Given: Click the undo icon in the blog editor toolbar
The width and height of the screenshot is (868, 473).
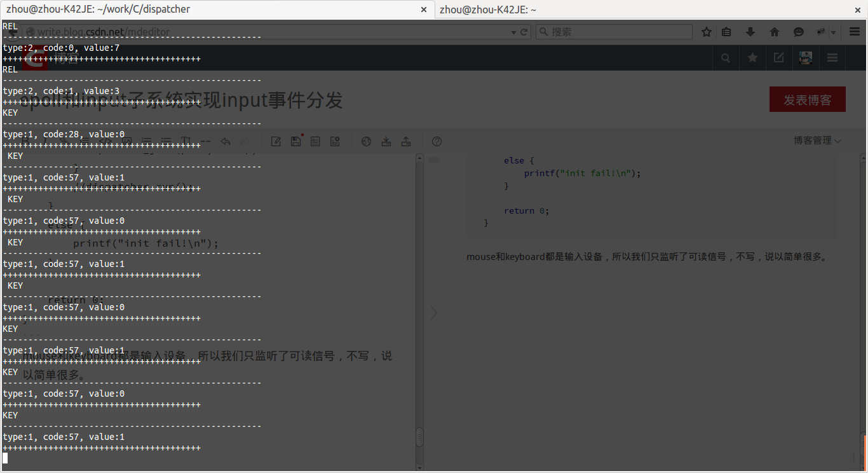Looking at the screenshot, I should (x=225, y=142).
